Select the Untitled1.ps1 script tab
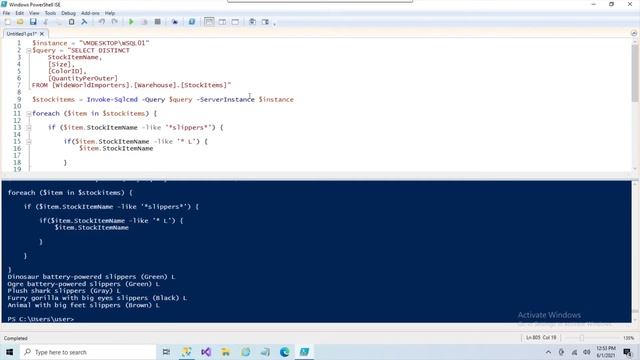 (x=22, y=34)
